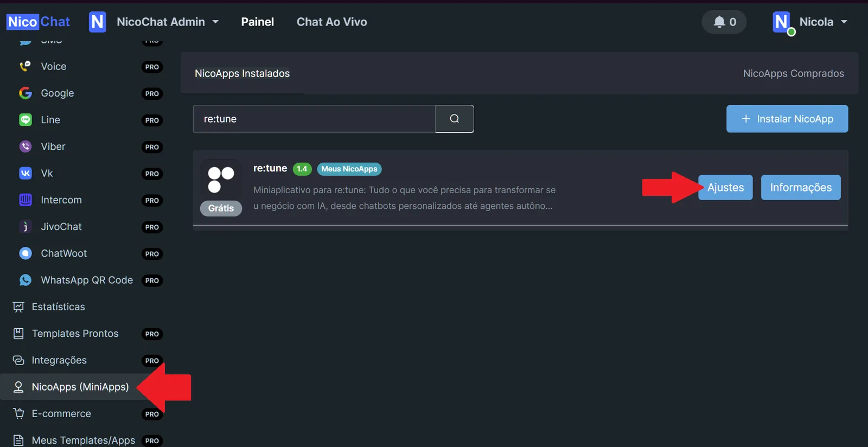Open the Line channel
Image resolution: width=868 pixels, height=447 pixels.
point(50,120)
